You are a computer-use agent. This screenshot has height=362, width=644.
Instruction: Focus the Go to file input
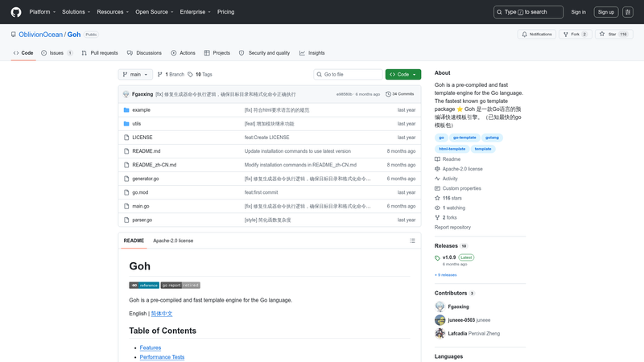(x=348, y=74)
